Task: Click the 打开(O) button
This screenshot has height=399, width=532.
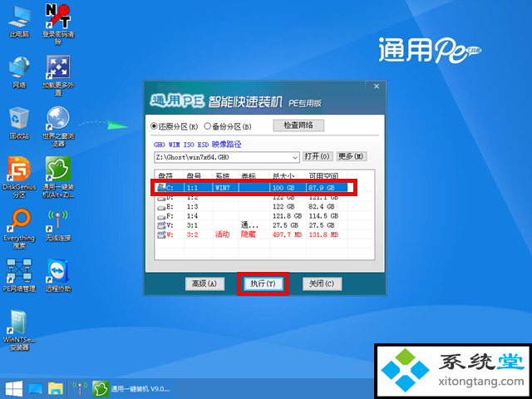Action: (318, 156)
